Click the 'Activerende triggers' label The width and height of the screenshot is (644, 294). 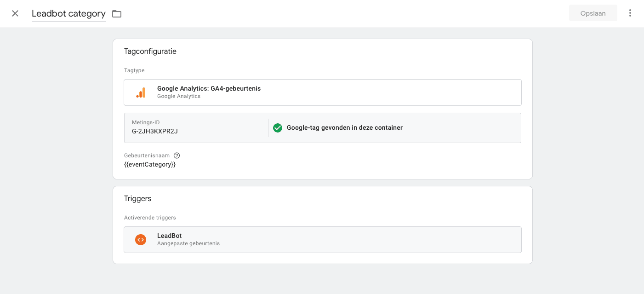[150, 218]
